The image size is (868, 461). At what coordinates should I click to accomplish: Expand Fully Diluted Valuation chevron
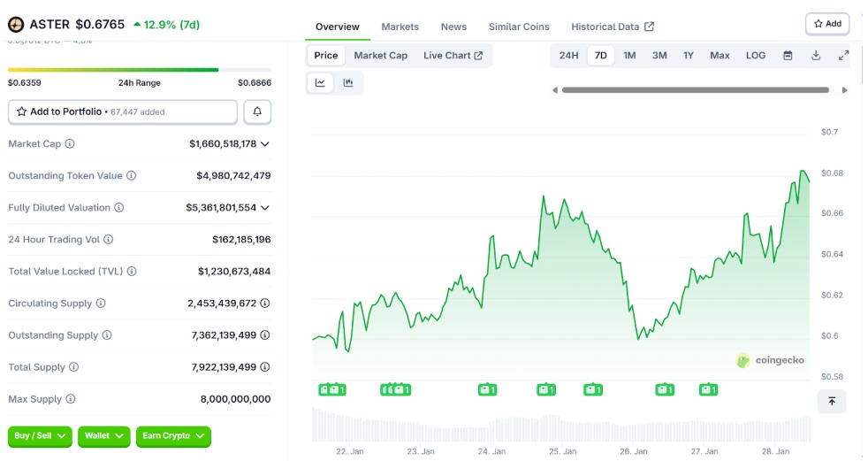click(x=265, y=208)
